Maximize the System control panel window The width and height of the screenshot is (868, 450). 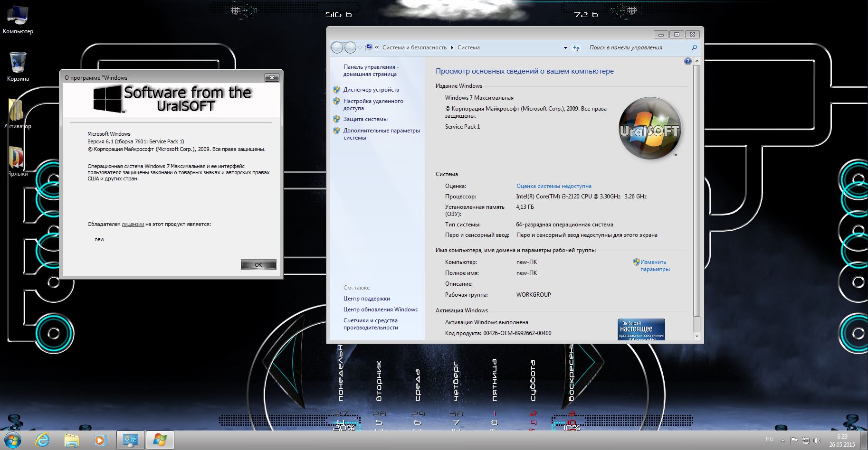click(677, 34)
